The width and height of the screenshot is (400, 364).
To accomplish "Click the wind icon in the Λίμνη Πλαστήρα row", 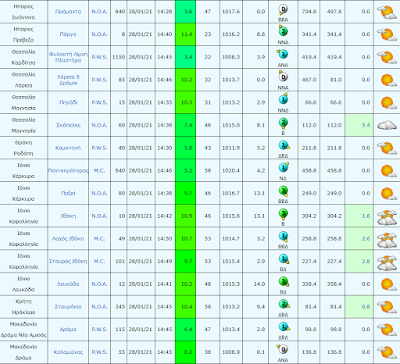I will pos(282,54).
